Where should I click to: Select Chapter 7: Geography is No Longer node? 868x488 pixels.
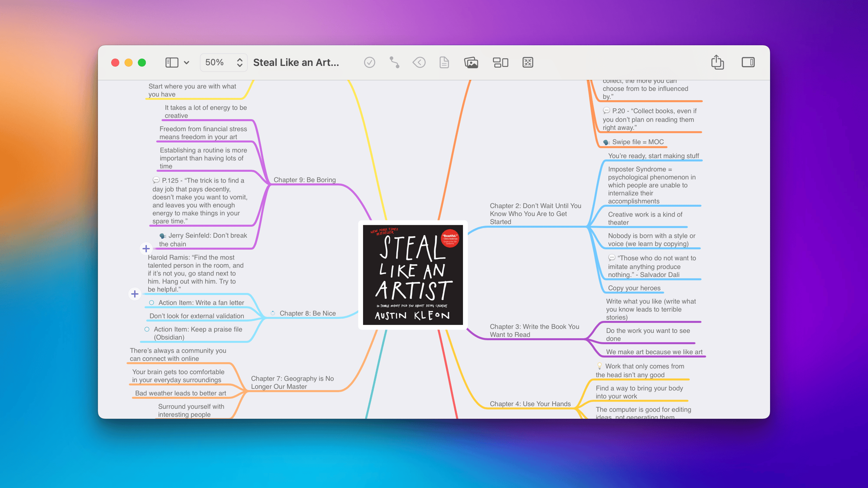tap(292, 382)
